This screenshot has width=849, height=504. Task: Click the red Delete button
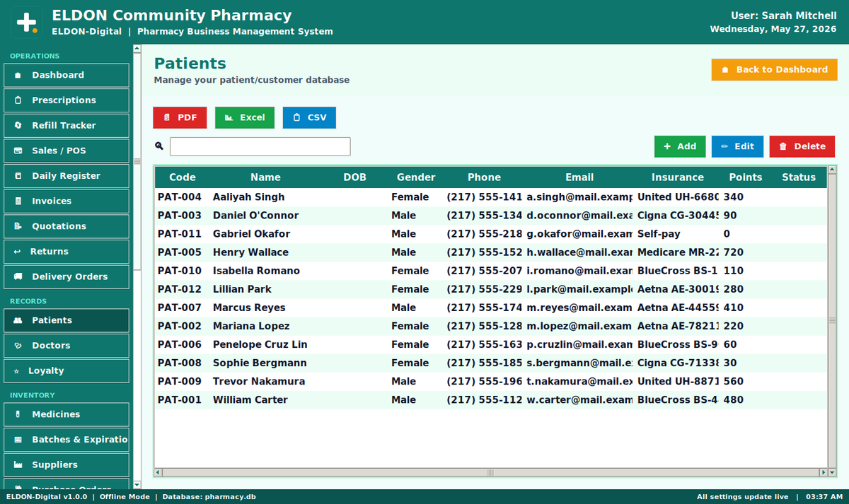802,146
